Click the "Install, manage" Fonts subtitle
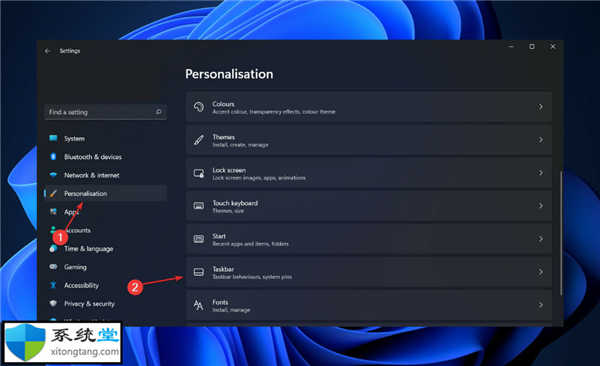 point(232,310)
